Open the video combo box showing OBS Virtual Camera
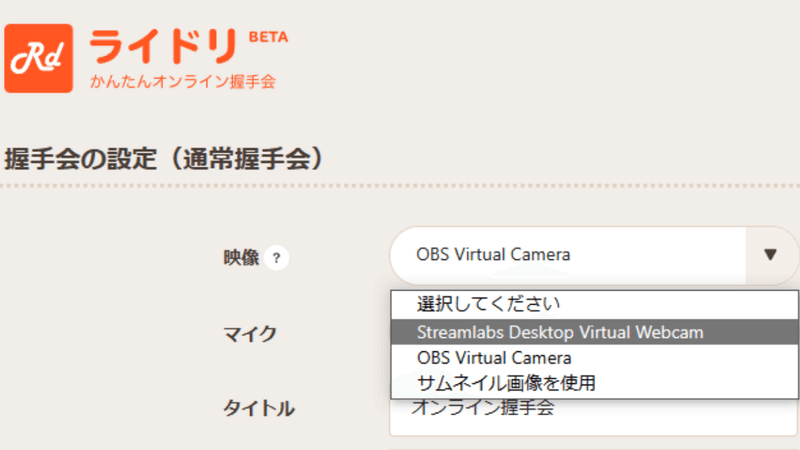The width and height of the screenshot is (800, 450). pyautogui.click(x=594, y=255)
